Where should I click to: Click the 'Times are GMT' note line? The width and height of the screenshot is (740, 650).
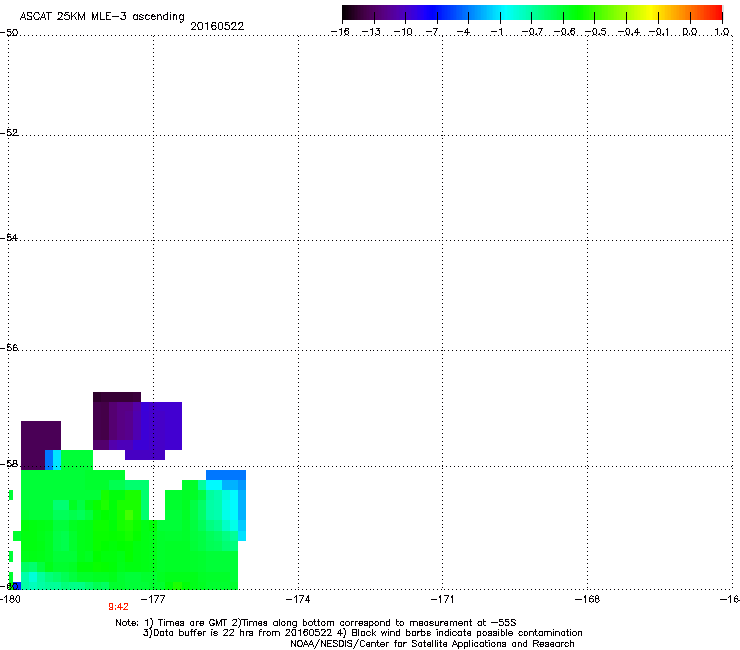click(x=316, y=623)
